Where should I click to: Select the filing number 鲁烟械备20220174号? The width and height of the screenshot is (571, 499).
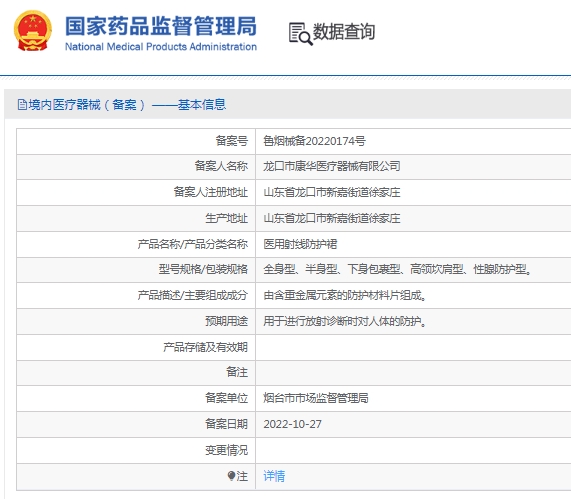click(314, 141)
